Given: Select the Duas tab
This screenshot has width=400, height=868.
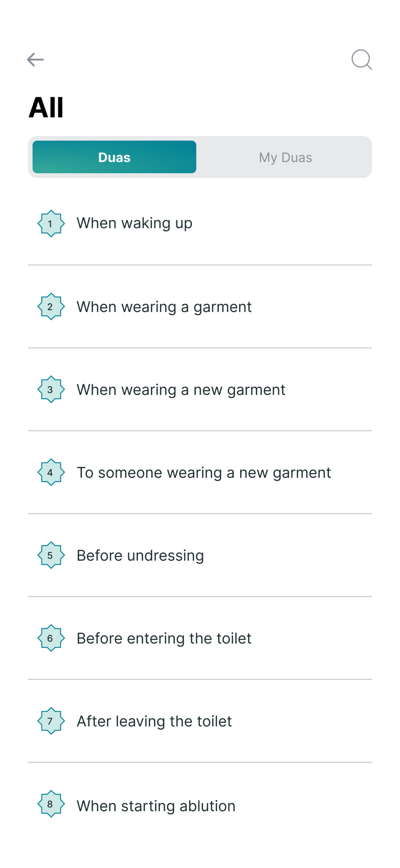Looking at the screenshot, I should coord(114,157).
